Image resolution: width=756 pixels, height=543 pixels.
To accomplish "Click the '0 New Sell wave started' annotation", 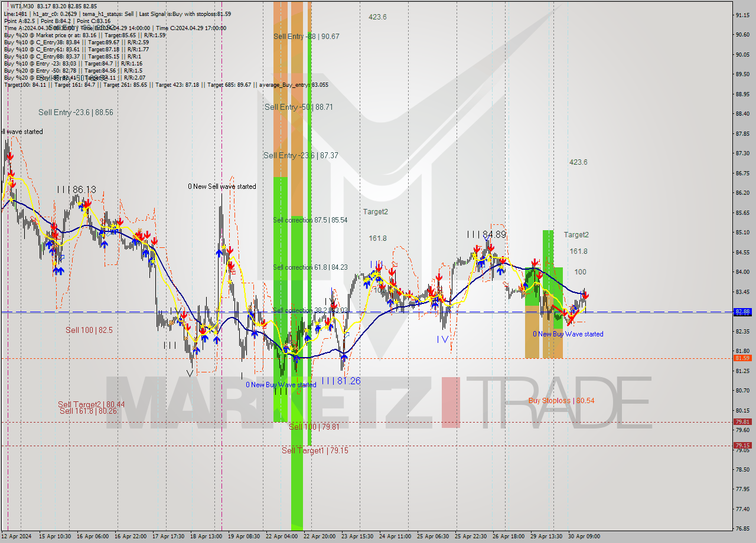I will click(222, 187).
